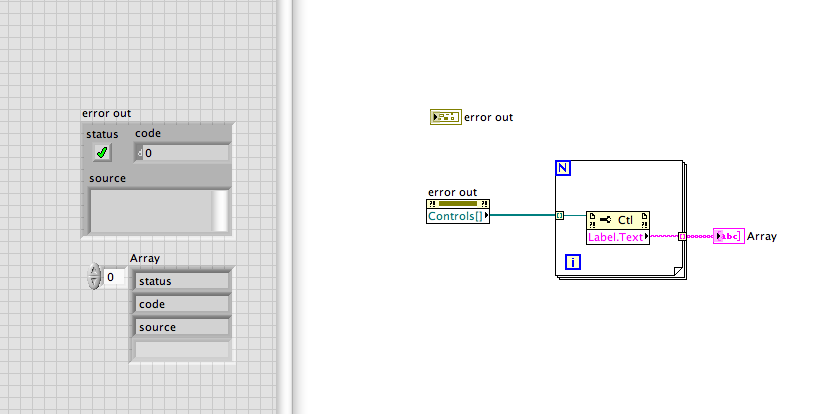
Task: Select the 'source' element in the Array
Action: (x=182, y=327)
